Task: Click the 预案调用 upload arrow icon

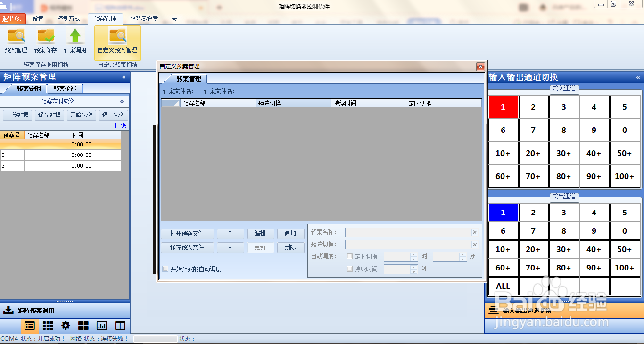Action: coord(75,36)
